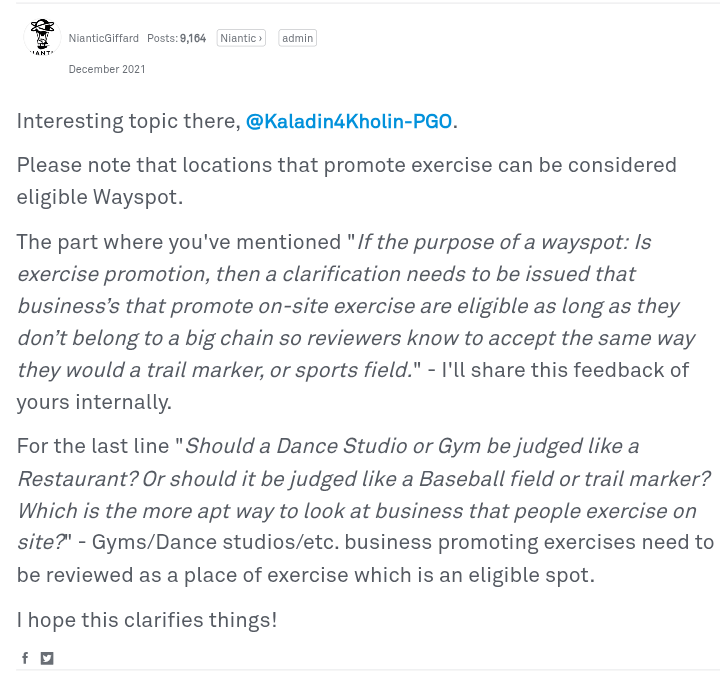Share this post on Facebook

[25, 658]
